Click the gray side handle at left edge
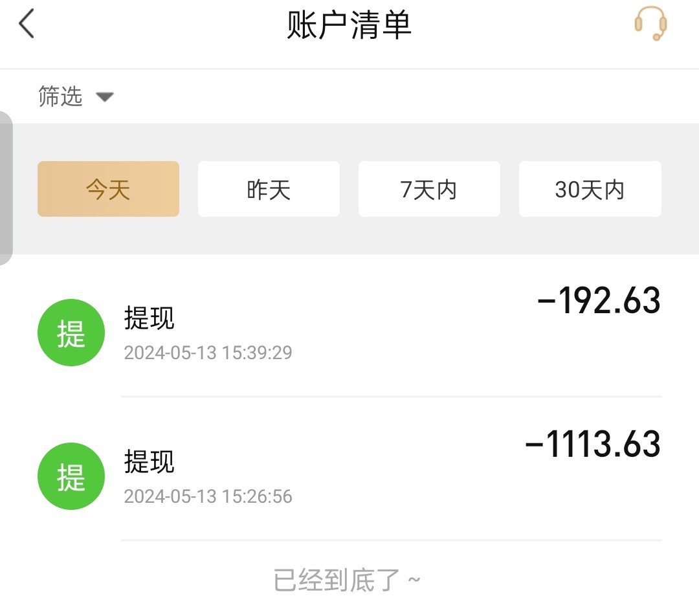Image resolution: width=699 pixels, height=616 pixels. [6, 188]
